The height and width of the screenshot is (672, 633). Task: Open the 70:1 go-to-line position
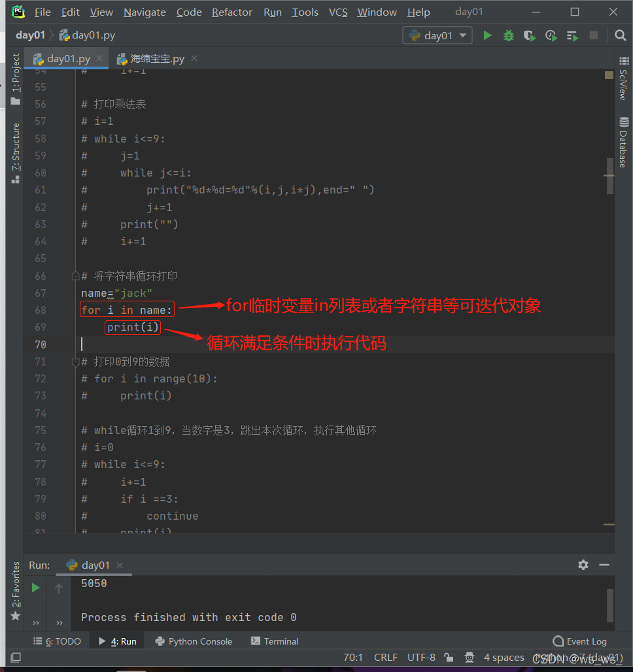click(x=353, y=657)
